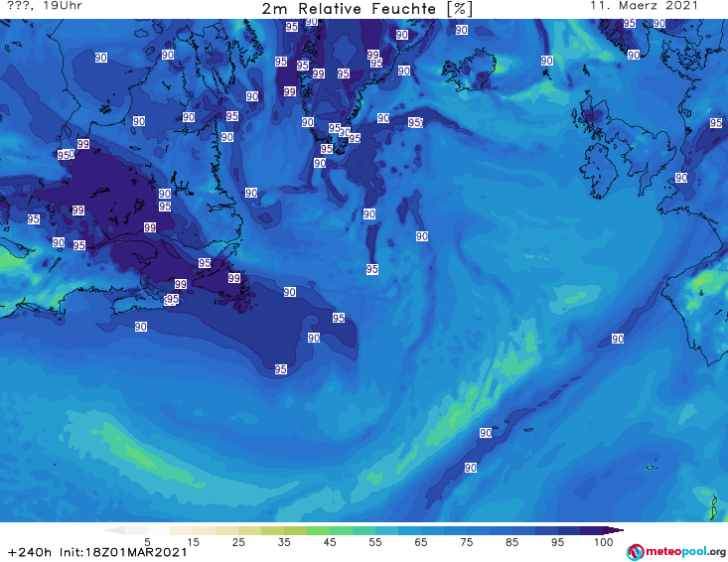This screenshot has height=562, width=728.
Task: Click the legend tick value 45
Action: (x=330, y=542)
